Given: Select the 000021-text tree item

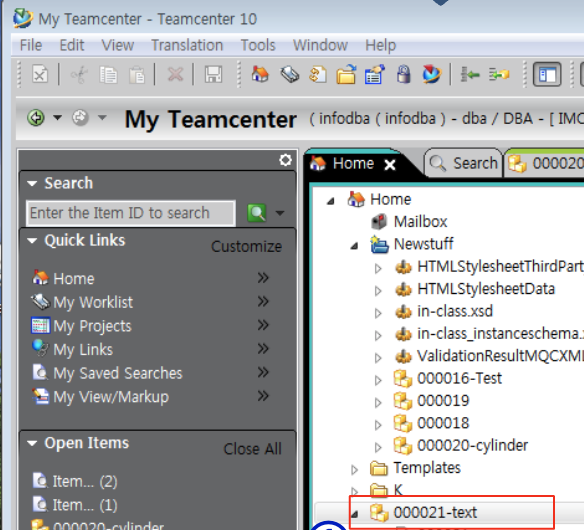Looking at the screenshot, I should click(x=435, y=512).
